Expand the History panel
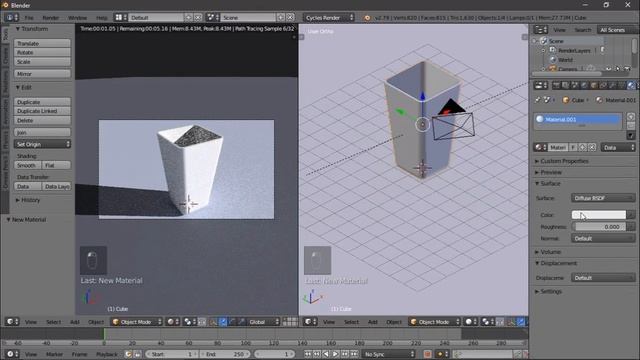640x360 pixels. tap(28, 200)
